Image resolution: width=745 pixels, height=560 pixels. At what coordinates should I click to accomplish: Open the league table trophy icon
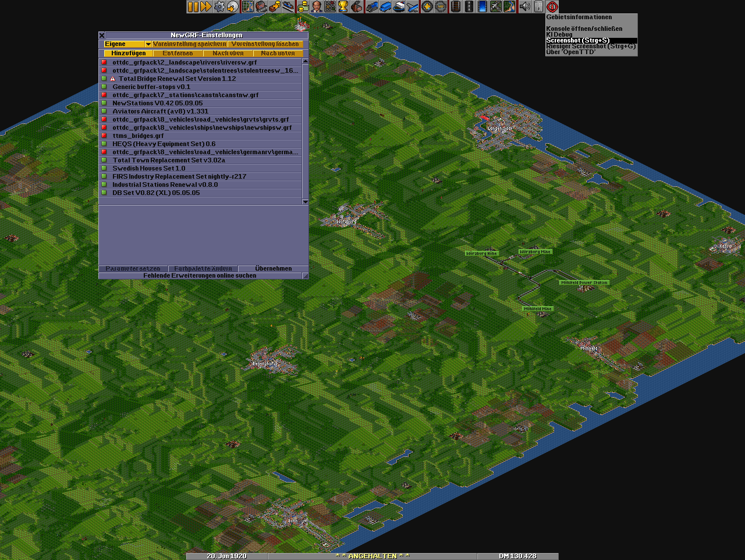tap(343, 6)
